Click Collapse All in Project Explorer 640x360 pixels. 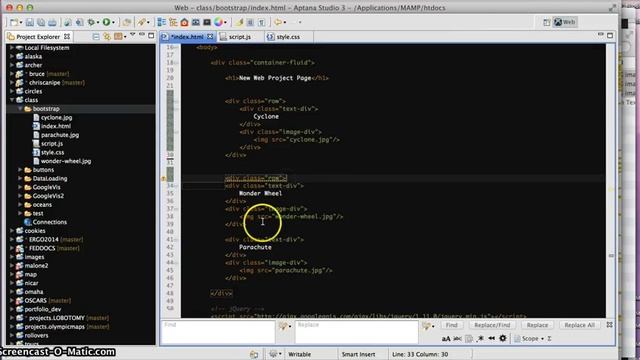click(96, 37)
